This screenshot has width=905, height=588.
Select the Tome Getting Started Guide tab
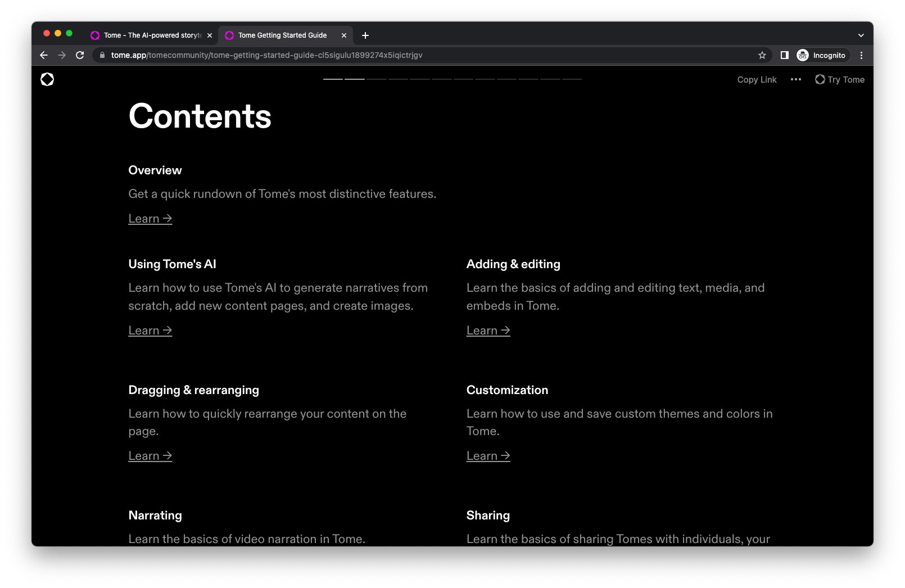286,35
